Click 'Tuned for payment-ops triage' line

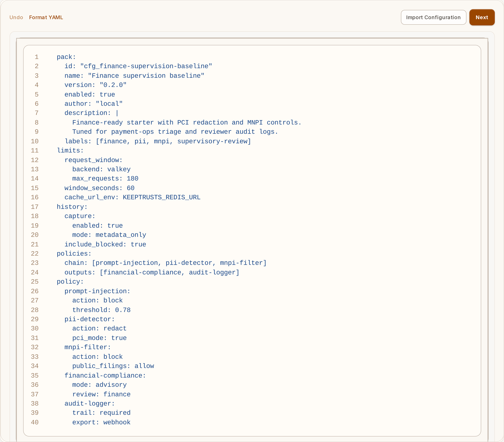[175, 132]
